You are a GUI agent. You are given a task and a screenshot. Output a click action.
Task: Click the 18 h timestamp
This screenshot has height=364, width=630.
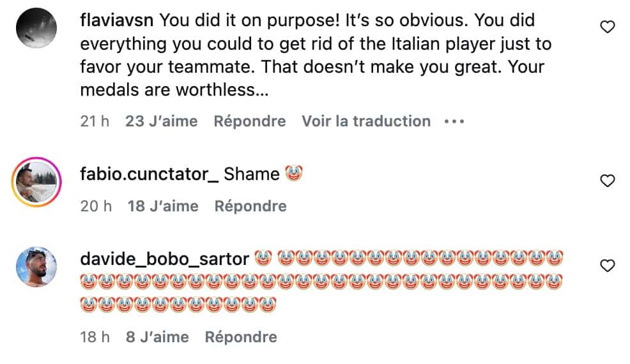[x=96, y=337]
